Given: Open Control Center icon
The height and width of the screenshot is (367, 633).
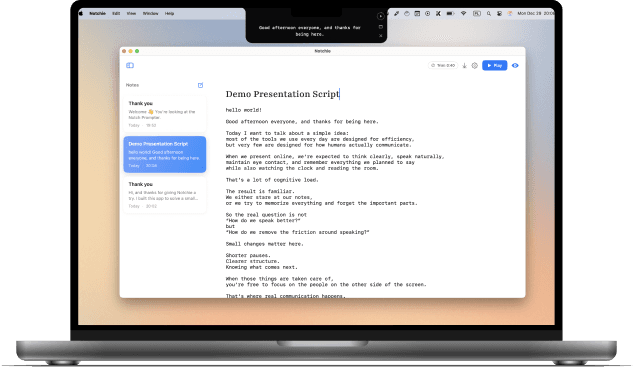Looking at the screenshot, I should tap(499, 13).
